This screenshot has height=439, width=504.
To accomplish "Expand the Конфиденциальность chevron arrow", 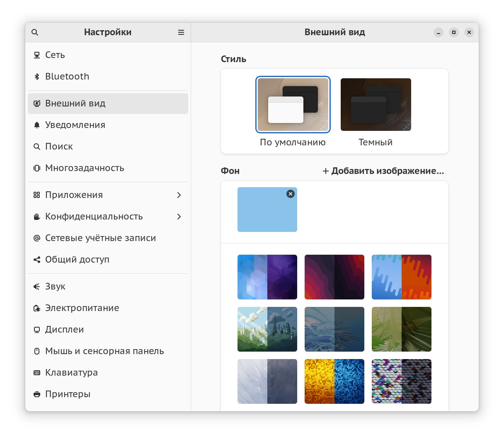I will (x=179, y=217).
